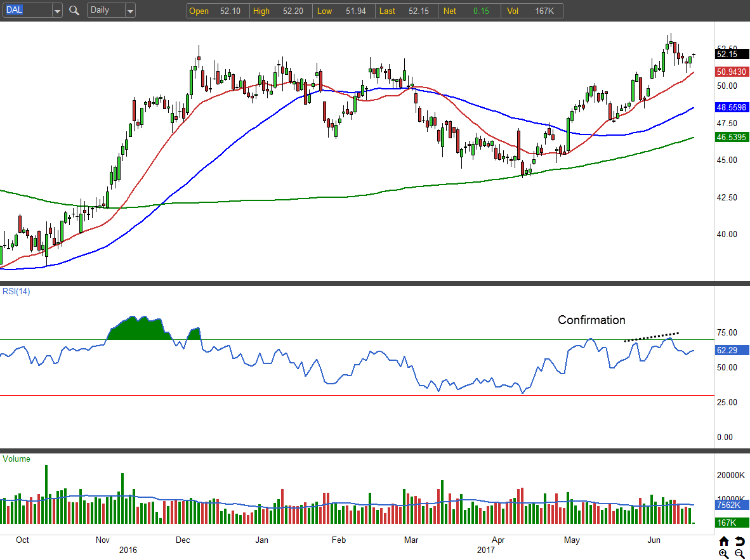Click the zoom out magnifier icon
The height and width of the screenshot is (560, 750).
[x=739, y=554]
